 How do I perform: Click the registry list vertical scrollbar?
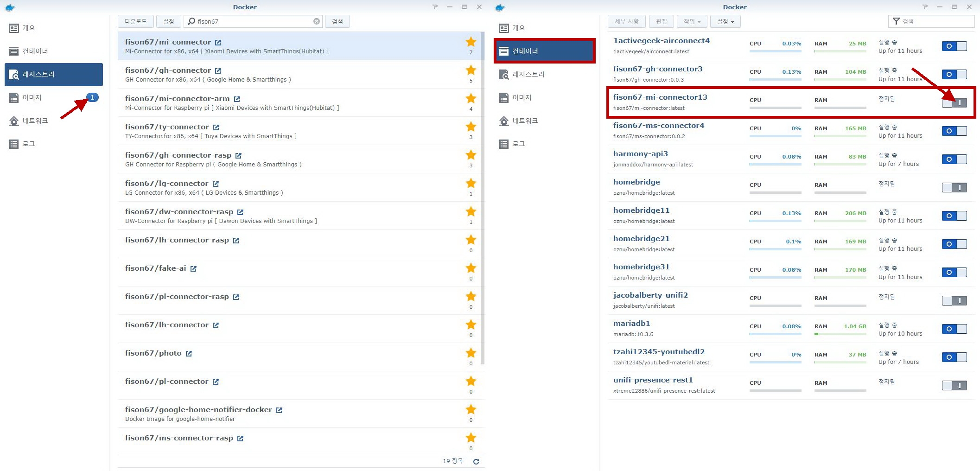[482, 198]
